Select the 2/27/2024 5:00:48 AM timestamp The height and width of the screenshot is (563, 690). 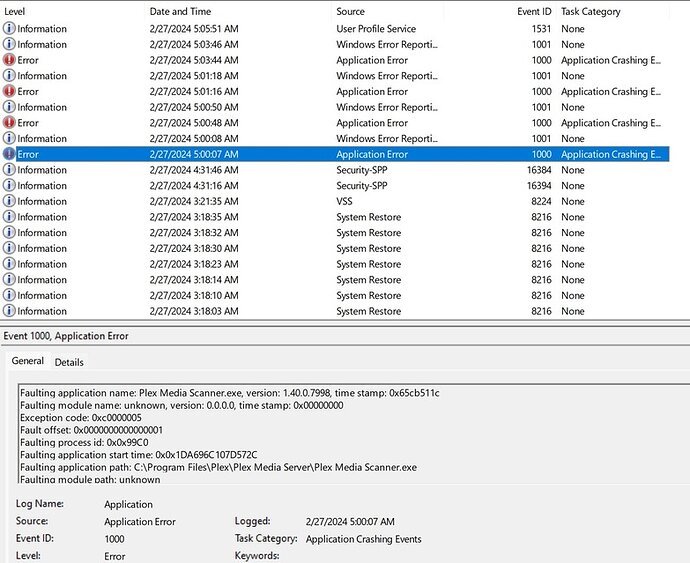point(194,123)
